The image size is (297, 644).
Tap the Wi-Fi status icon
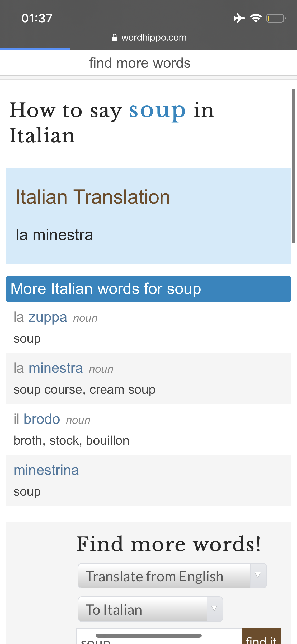point(256,18)
